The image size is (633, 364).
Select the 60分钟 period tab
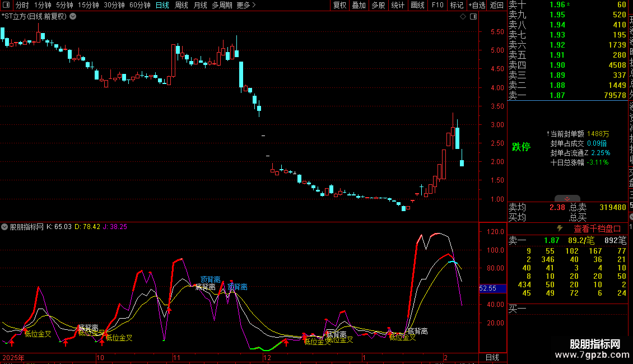(x=140, y=5)
